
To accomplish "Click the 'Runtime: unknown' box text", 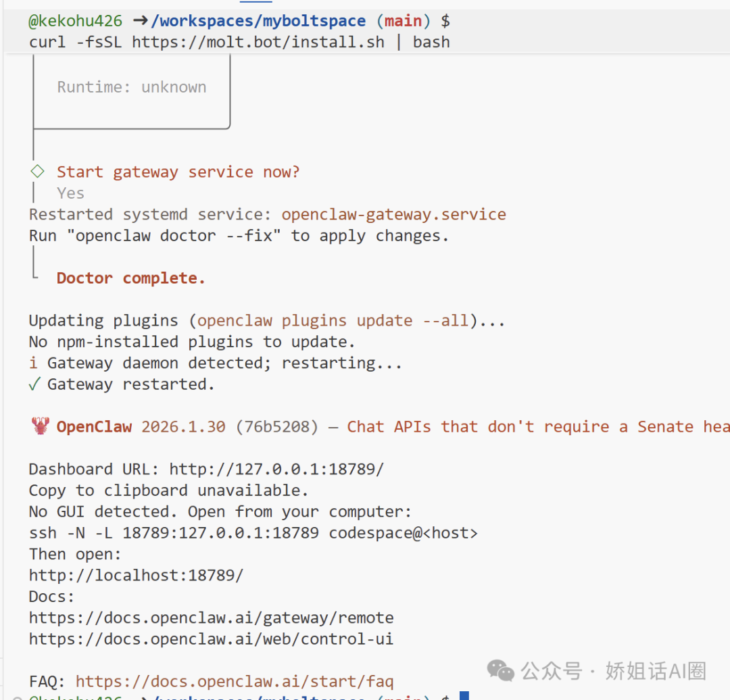I will (x=131, y=87).
